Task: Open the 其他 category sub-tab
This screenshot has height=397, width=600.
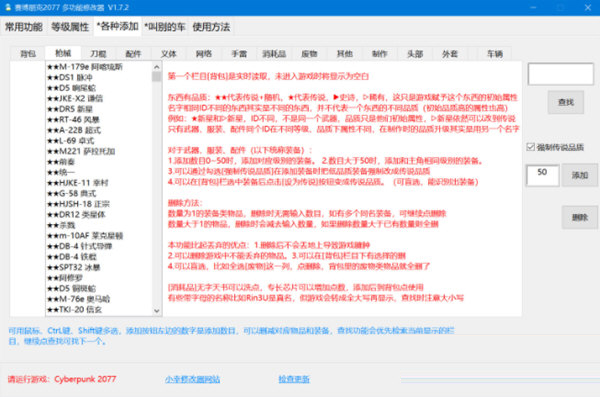Action: [x=344, y=54]
